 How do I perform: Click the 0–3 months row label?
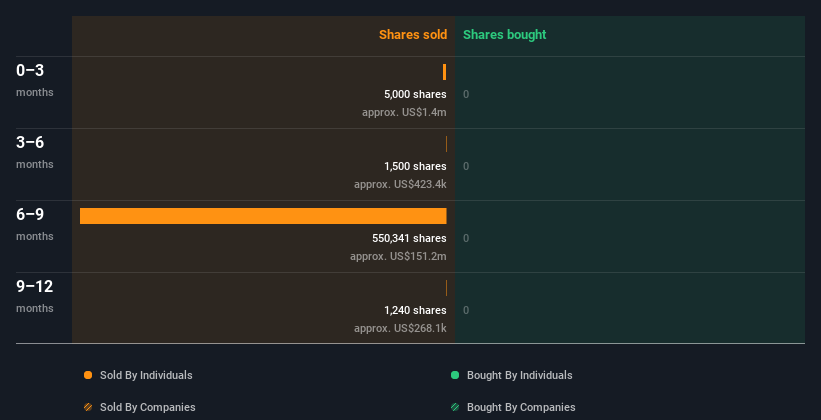[35, 80]
